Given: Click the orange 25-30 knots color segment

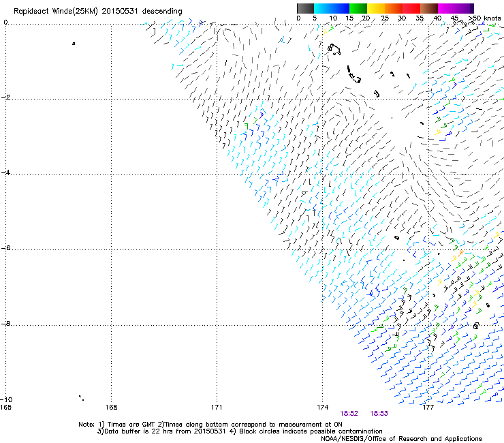Looking at the screenshot, I should (x=394, y=8).
